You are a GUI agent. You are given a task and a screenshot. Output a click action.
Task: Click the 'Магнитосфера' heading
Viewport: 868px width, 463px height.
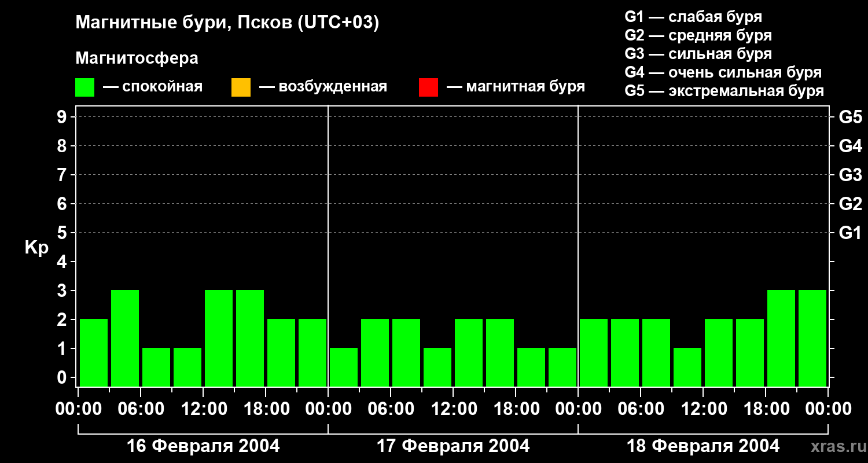pyautogui.click(x=137, y=58)
